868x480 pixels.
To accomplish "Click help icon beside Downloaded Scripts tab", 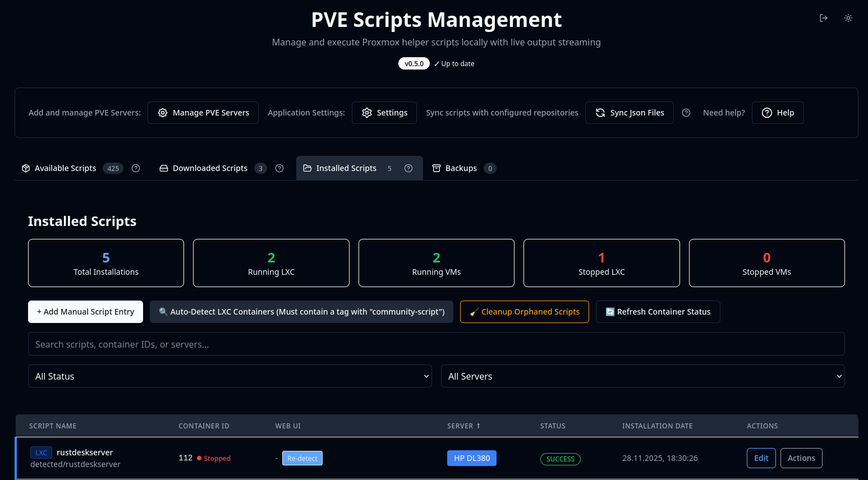I will point(279,168).
